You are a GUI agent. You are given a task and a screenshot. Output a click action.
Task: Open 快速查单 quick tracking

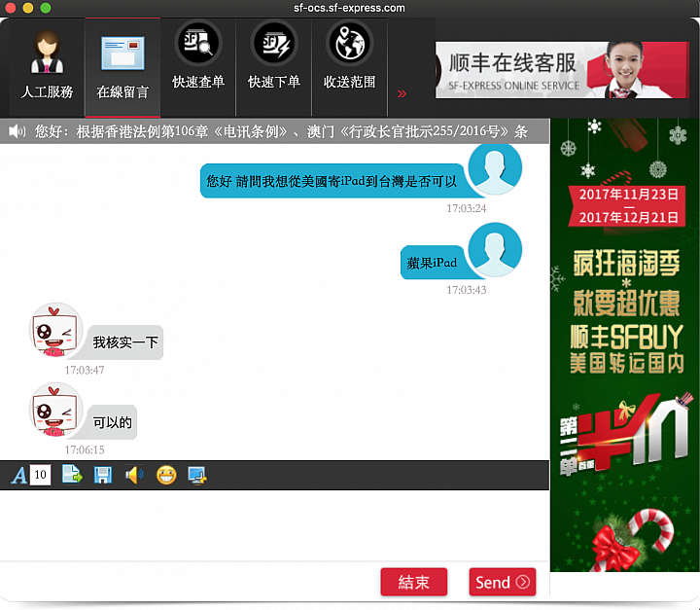(198, 67)
